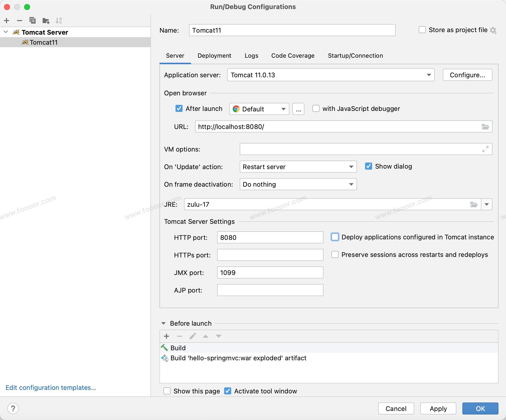Open the Application server dropdown
506x420 pixels.
331,75
